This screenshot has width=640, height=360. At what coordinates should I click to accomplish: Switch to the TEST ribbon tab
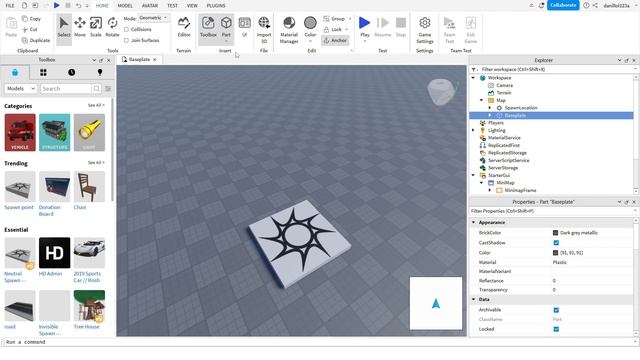coord(172,6)
